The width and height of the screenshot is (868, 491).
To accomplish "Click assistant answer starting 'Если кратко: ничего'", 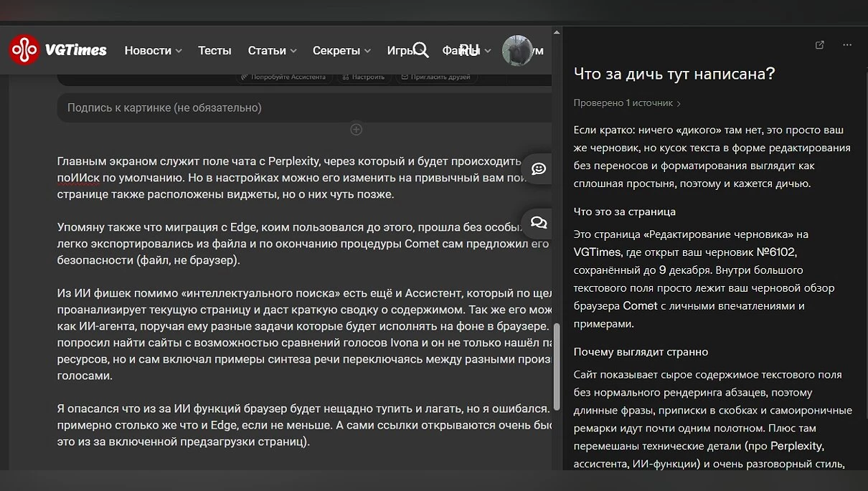I will [x=712, y=157].
